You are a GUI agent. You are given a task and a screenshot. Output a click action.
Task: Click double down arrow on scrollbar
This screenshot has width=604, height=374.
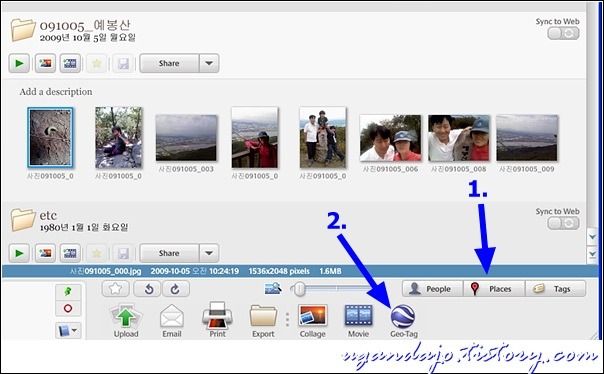tap(592, 254)
